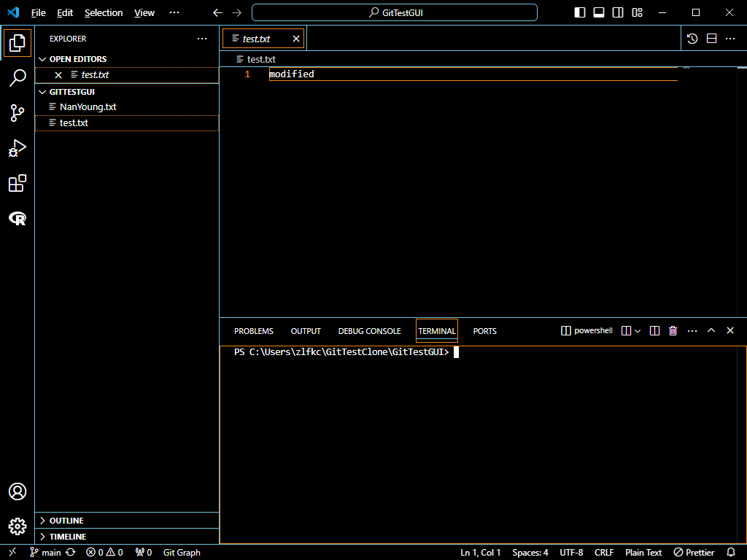
Task: Switch to the PROBLEMS panel tab
Action: click(253, 331)
